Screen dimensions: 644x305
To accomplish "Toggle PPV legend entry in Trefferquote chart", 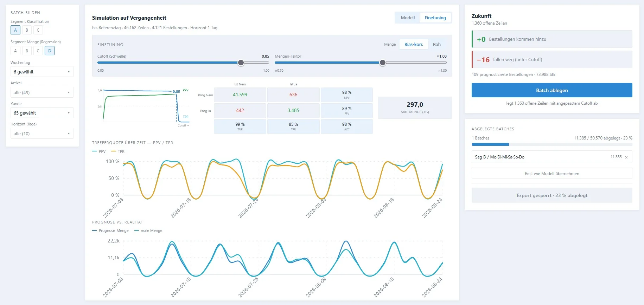I will [99, 151].
